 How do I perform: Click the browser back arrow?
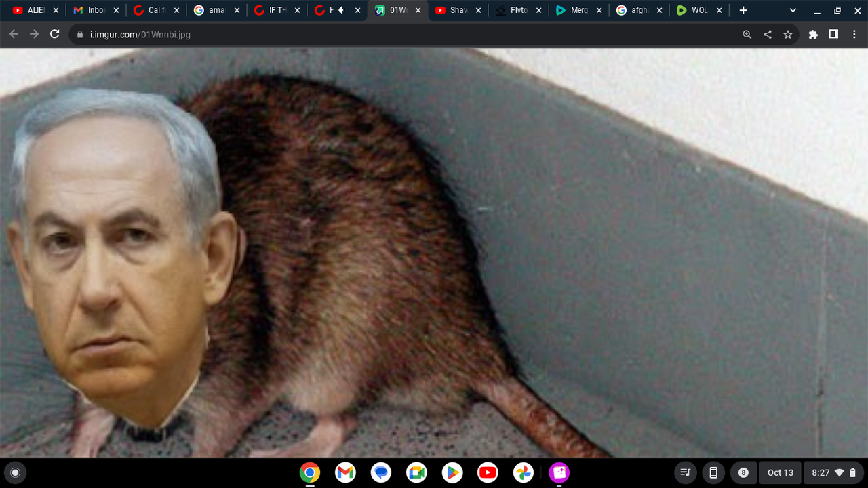14,34
